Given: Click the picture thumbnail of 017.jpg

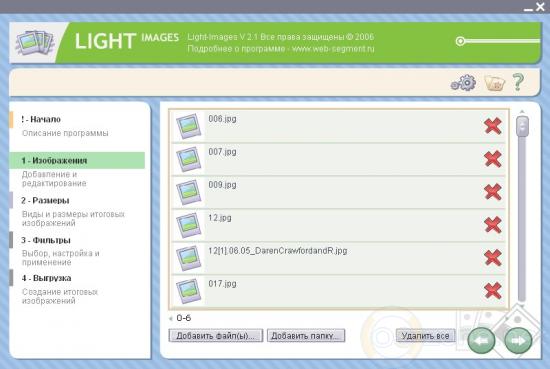Looking at the screenshot, I should click(x=189, y=291).
